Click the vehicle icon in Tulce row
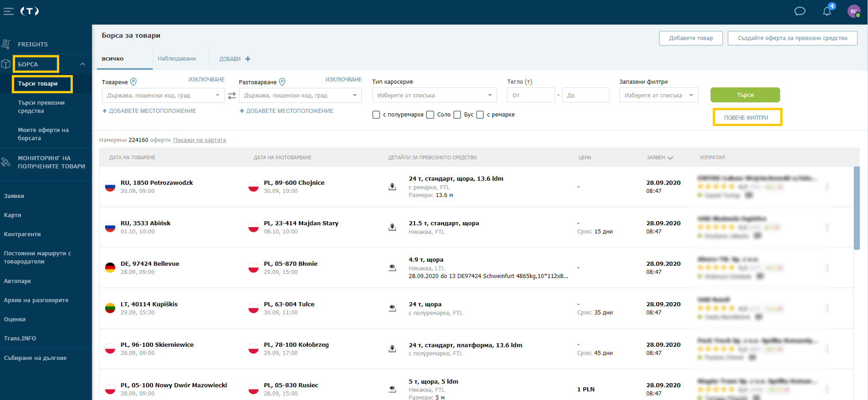 click(x=392, y=308)
